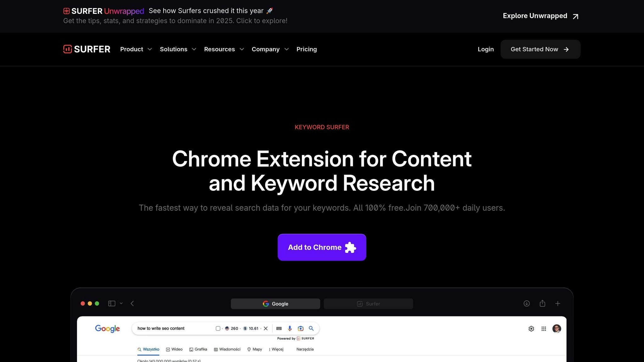Switch to the Surfer tab in the mockup browser

pos(368,304)
